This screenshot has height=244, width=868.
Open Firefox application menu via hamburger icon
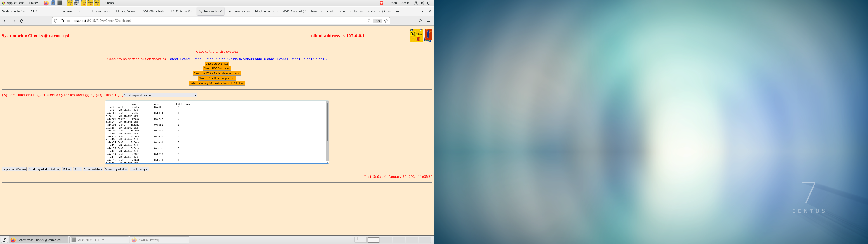[428, 21]
